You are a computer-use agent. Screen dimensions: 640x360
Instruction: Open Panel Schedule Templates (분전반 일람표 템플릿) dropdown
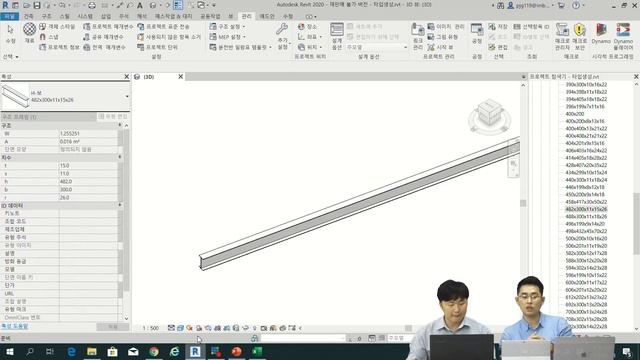pos(240,47)
